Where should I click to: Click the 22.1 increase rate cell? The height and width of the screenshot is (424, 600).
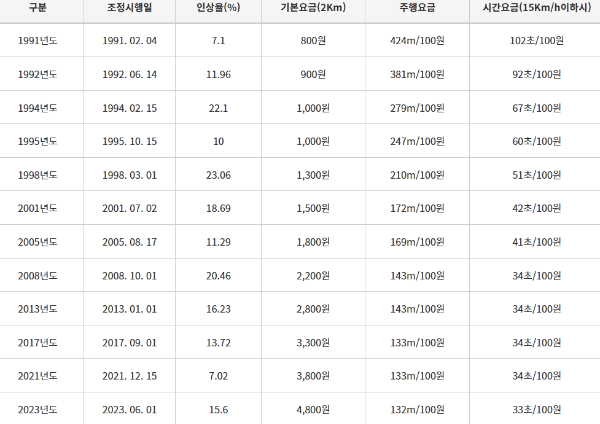[218, 108]
